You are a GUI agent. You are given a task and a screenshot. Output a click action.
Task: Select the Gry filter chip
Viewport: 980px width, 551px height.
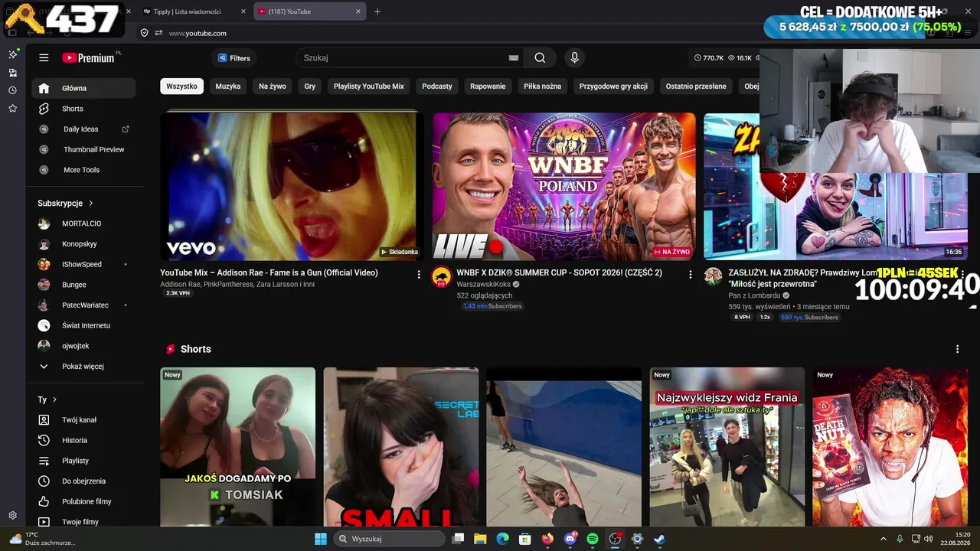(310, 86)
